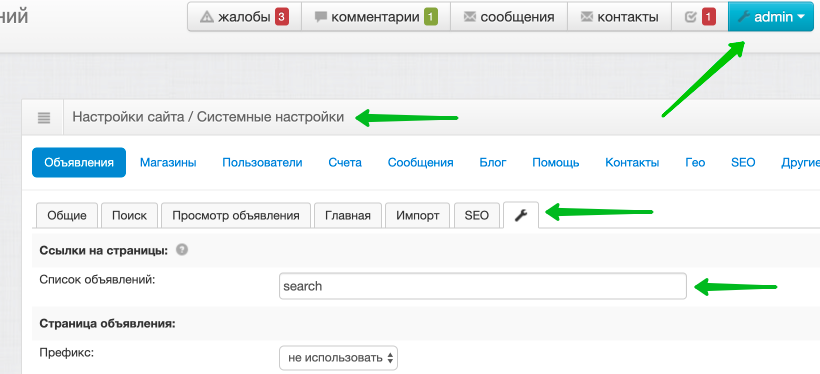Click the help icon beside Ссылки на страницы

[182, 250]
